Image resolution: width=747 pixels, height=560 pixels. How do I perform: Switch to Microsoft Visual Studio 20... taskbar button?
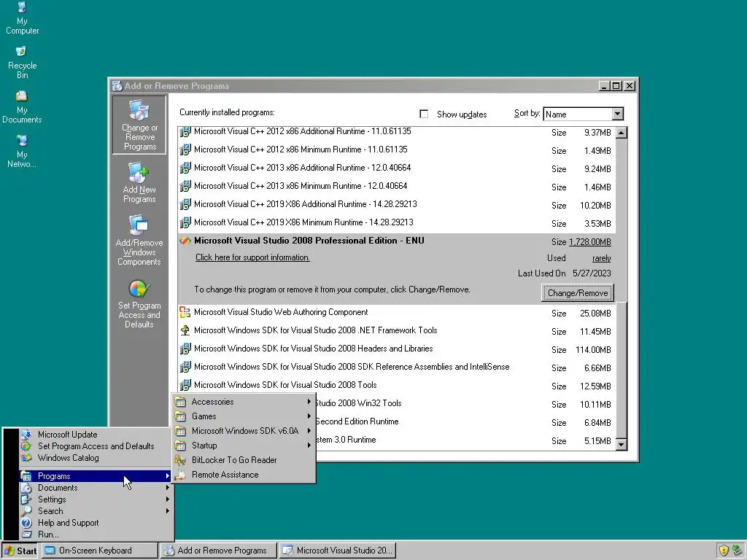pyautogui.click(x=338, y=551)
